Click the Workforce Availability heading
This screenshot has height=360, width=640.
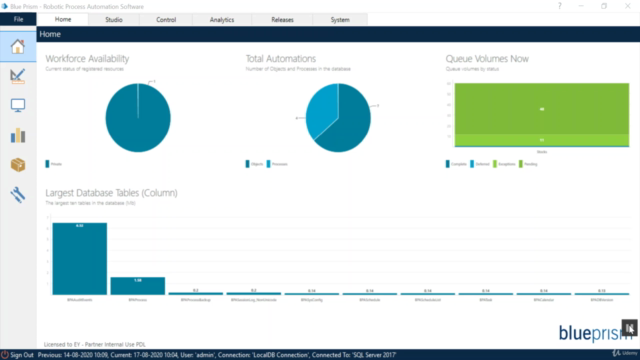tap(87, 58)
